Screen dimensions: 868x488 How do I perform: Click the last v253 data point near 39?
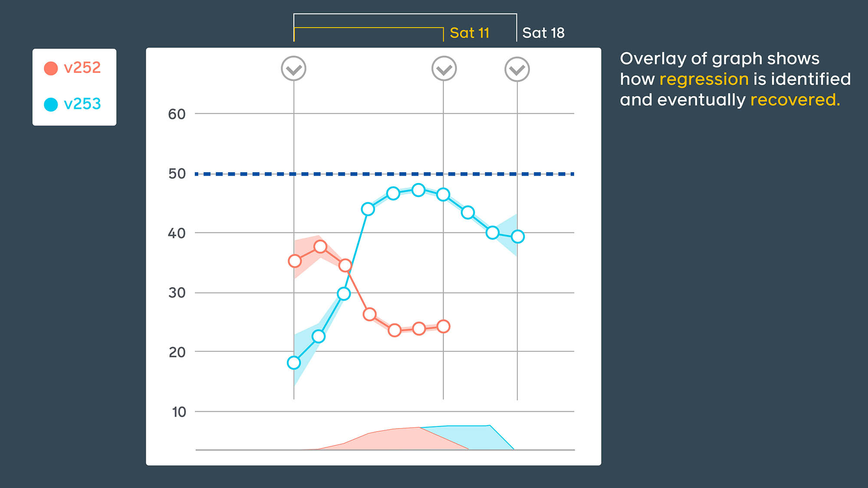[517, 236]
